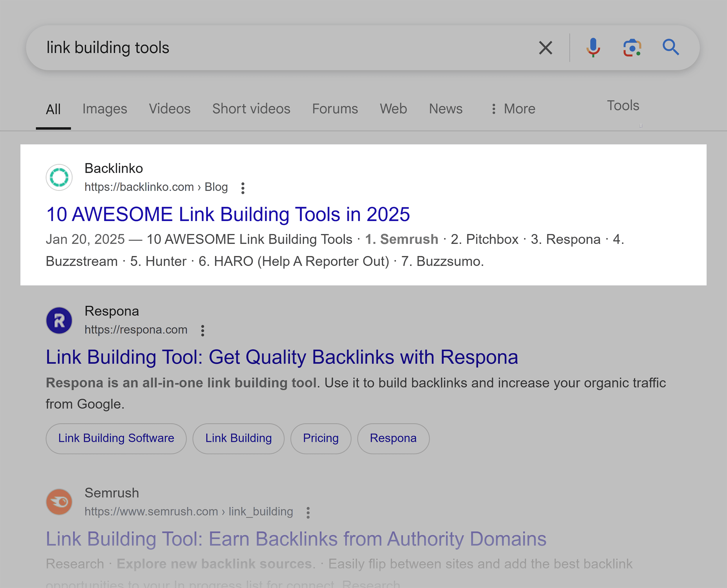The height and width of the screenshot is (588, 727).
Task: Switch to the Web tab
Action: (393, 109)
